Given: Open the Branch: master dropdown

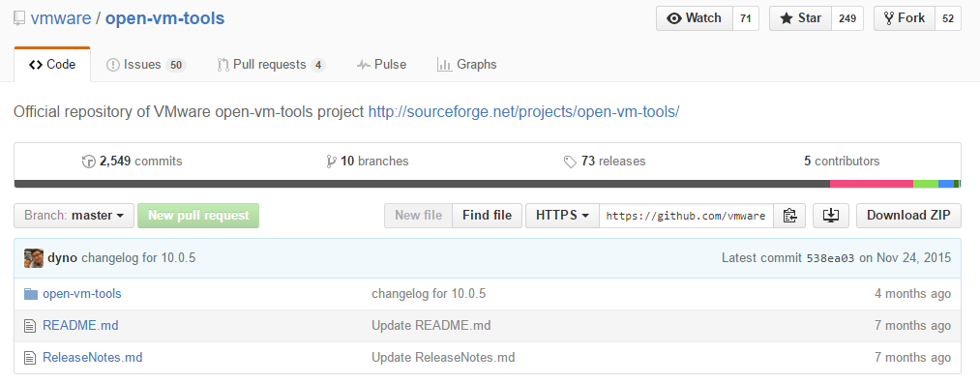Looking at the screenshot, I should point(74,216).
